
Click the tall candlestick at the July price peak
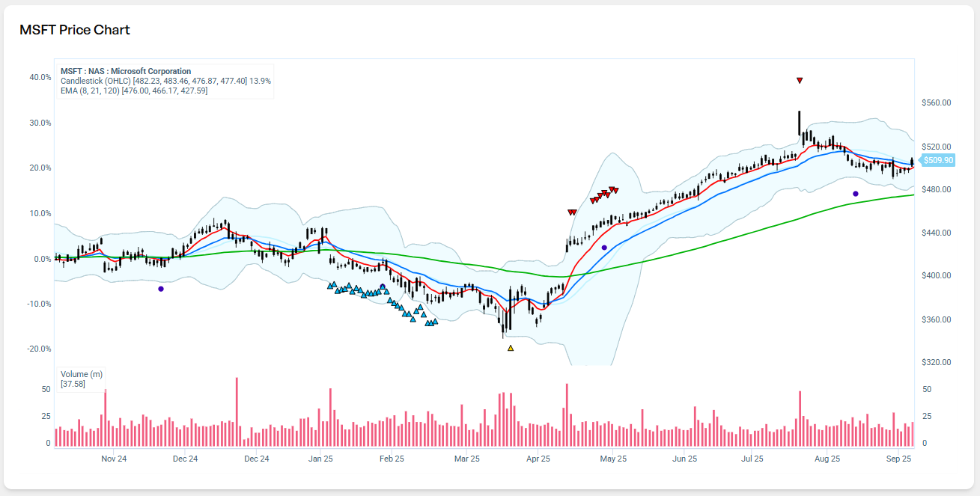click(800, 123)
